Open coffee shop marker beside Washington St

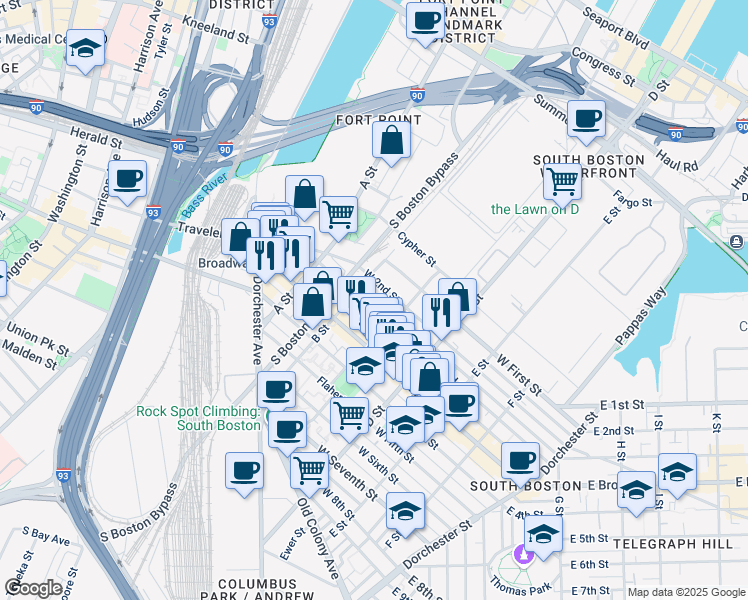tap(127, 180)
